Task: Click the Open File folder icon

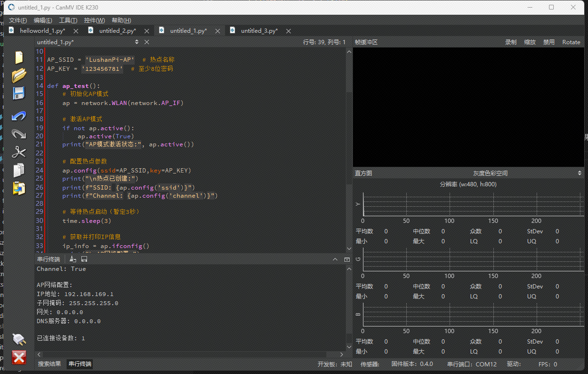Action: click(19, 75)
